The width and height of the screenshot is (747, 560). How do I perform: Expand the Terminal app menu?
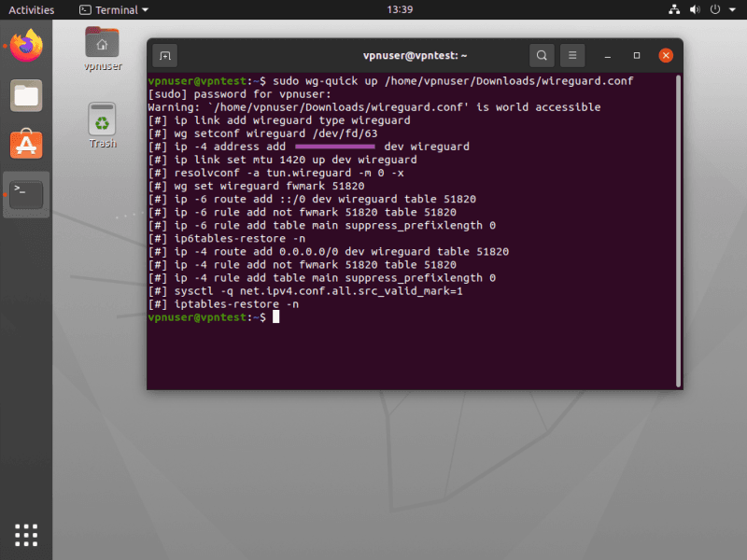click(108, 10)
